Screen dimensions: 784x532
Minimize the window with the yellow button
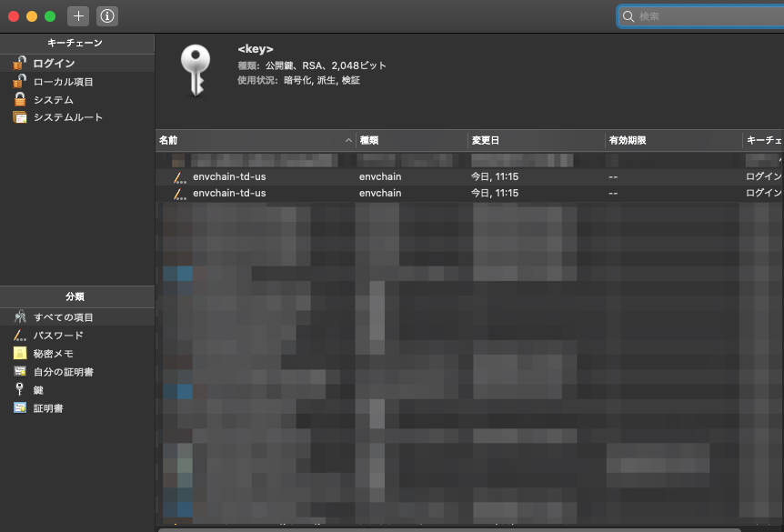[32, 16]
